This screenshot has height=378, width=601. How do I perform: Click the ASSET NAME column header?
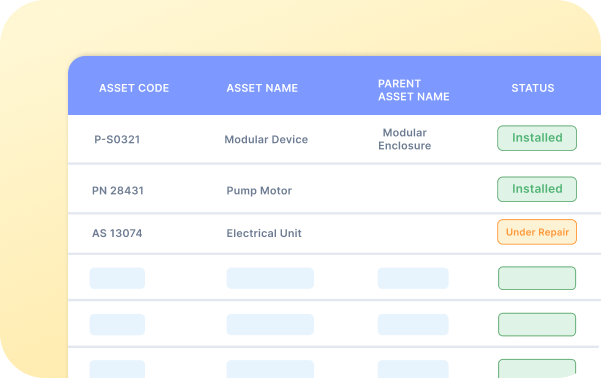(262, 88)
